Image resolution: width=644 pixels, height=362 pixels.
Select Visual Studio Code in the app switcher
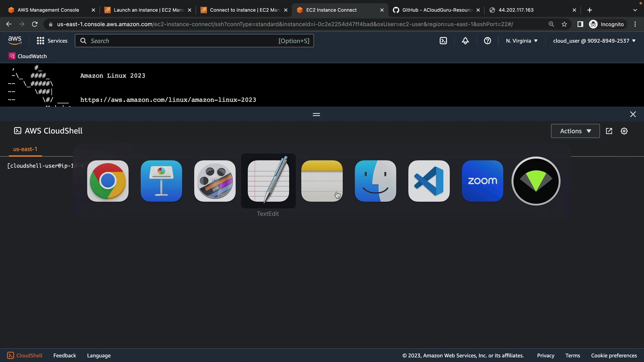click(x=429, y=181)
